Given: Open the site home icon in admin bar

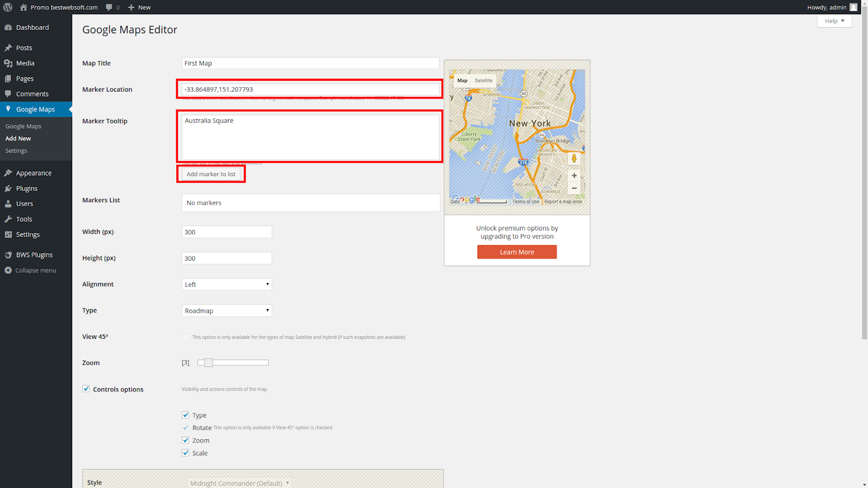Looking at the screenshot, I should pyautogui.click(x=23, y=7).
